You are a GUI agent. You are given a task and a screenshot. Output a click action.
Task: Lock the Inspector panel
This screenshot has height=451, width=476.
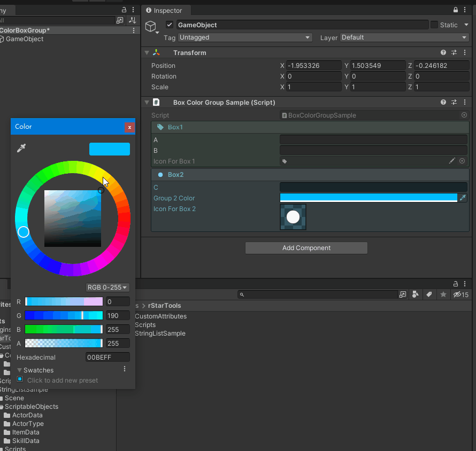point(455,10)
